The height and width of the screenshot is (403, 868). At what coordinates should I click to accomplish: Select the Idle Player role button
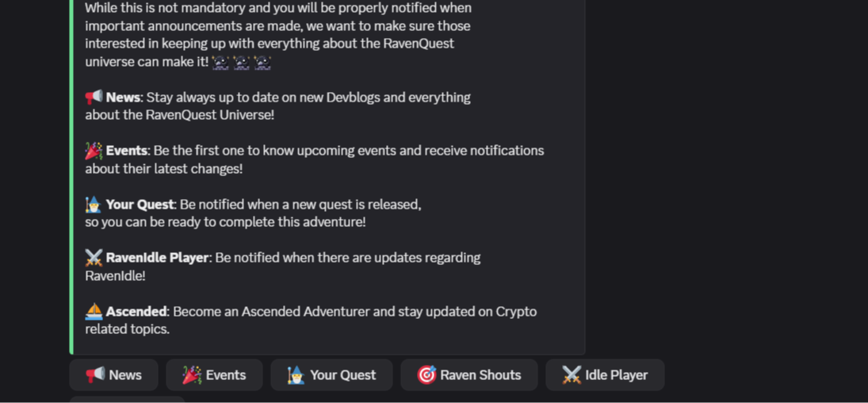(605, 374)
